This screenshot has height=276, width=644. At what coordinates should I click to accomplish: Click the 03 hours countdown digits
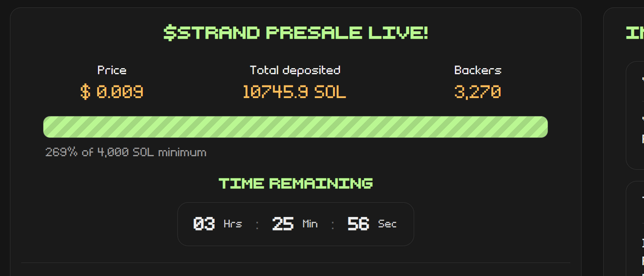click(x=204, y=224)
